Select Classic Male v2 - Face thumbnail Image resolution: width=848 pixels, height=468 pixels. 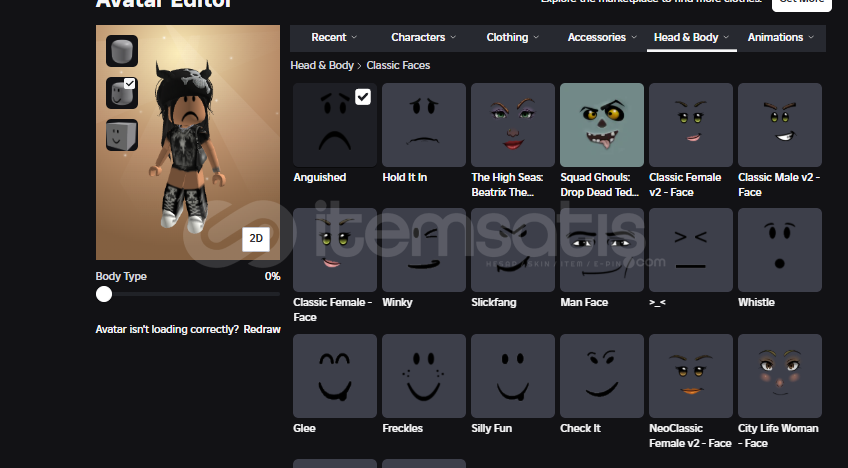tap(780, 125)
